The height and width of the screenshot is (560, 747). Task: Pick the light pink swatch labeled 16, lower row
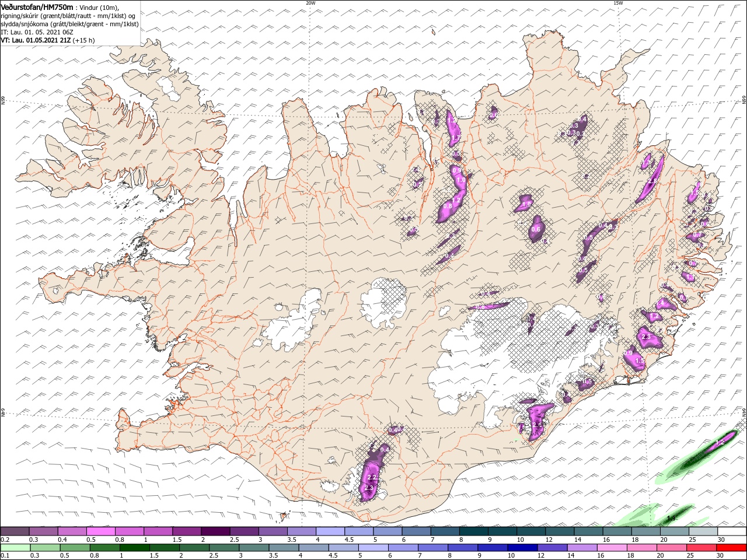pos(612,548)
